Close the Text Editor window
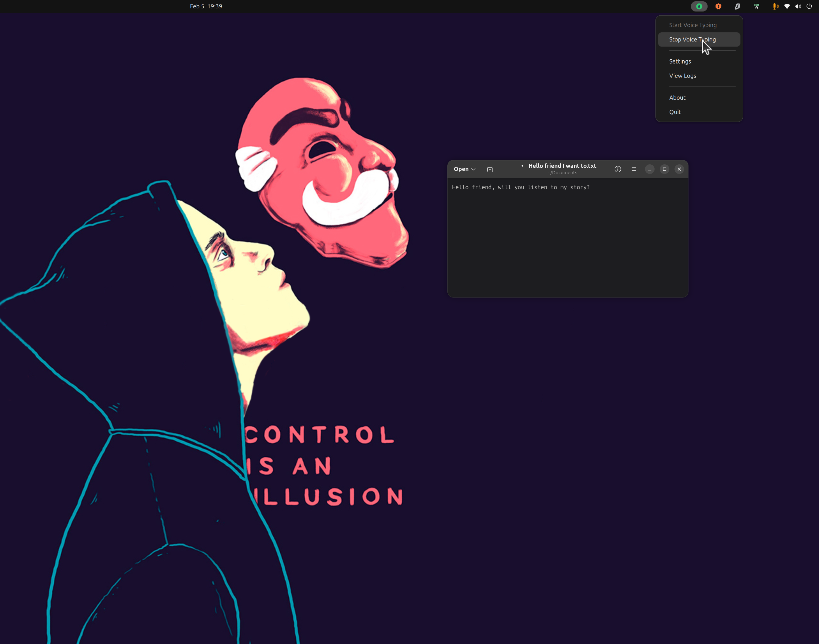The height and width of the screenshot is (644, 819). pyautogui.click(x=679, y=169)
